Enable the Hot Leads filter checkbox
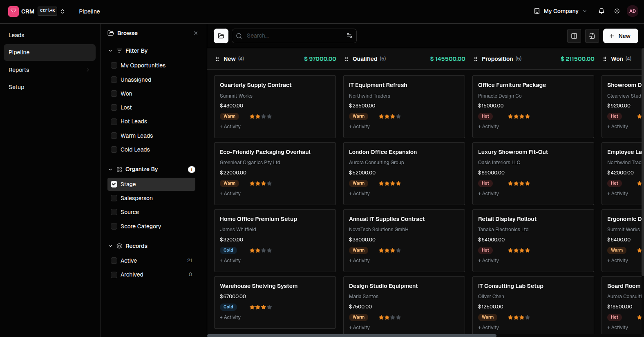The image size is (644, 337). pos(114,122)
